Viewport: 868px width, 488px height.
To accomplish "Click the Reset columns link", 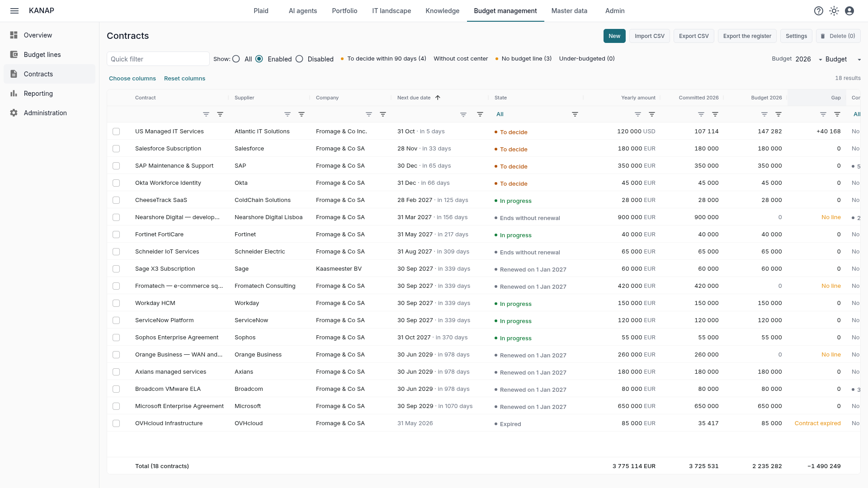I will (x=184, y=79).
